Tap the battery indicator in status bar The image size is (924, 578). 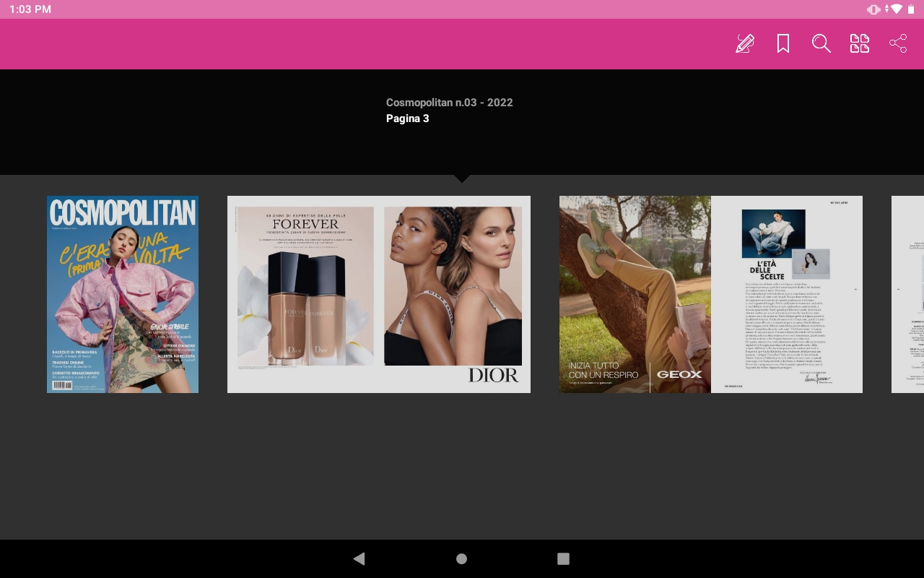[911, 9]
